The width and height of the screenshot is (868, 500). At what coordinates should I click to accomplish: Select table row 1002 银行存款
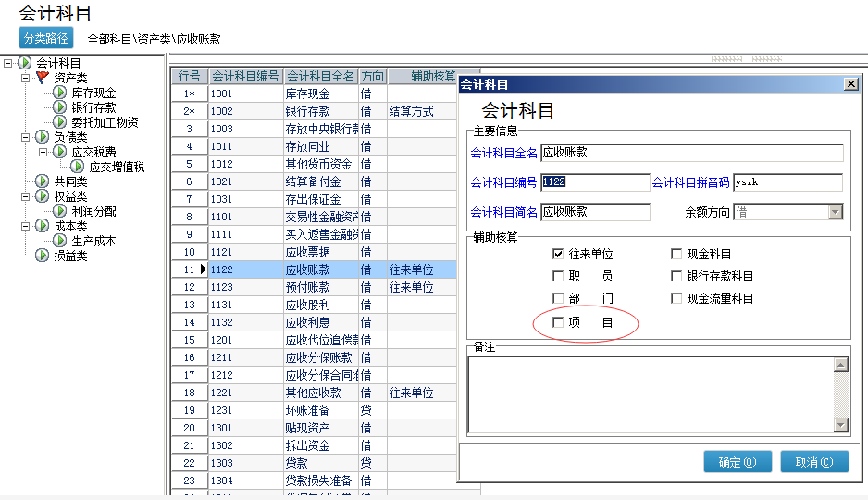(x=314, y=111)
